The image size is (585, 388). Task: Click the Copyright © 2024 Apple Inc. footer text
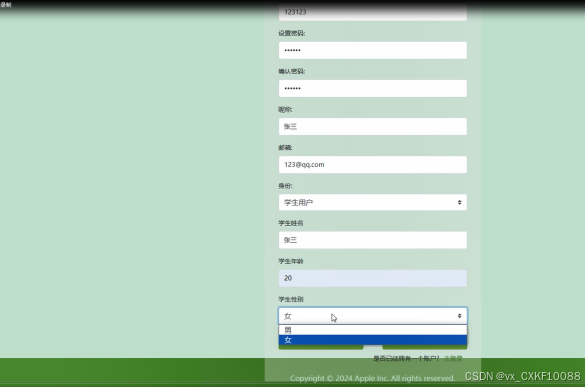(372, 378)
